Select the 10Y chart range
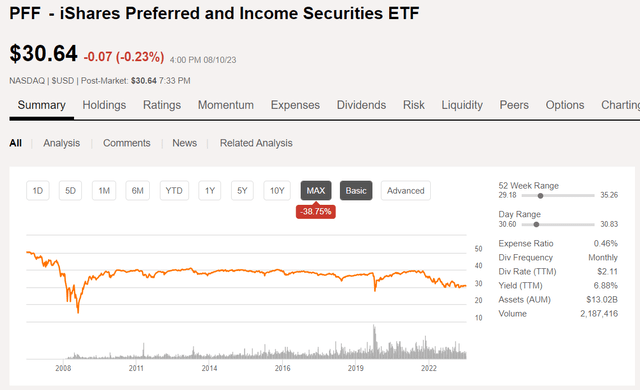640x390 pixels. pyautogui.click(x=277, y=191)
